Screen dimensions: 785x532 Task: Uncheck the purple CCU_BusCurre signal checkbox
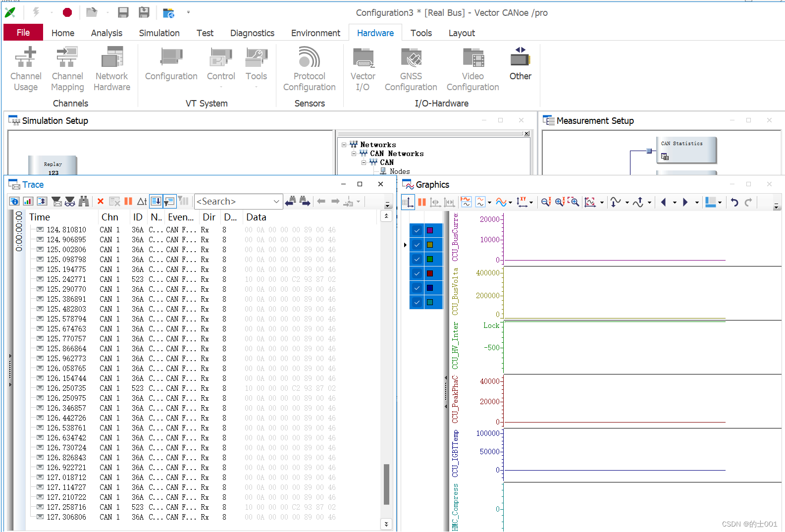pos(417,230)
